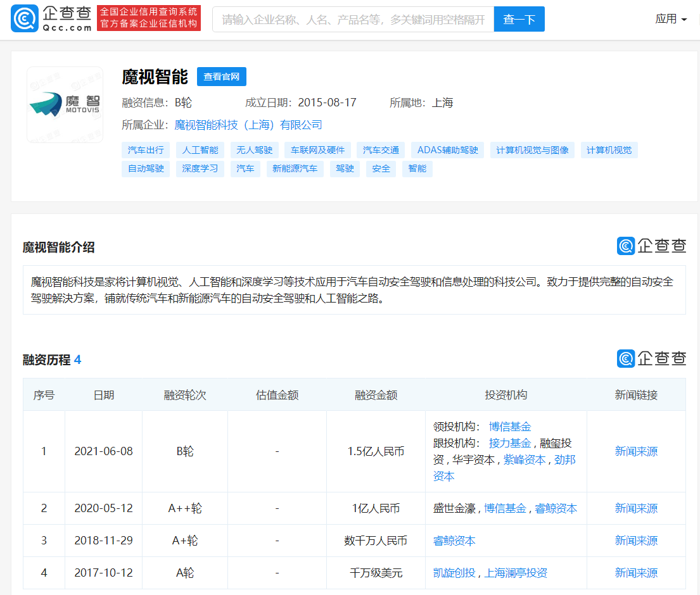Open 新闻来源 for the 2017-10-12 round
The width and height of the screenshot is (700, 595).
coord(636,573)
